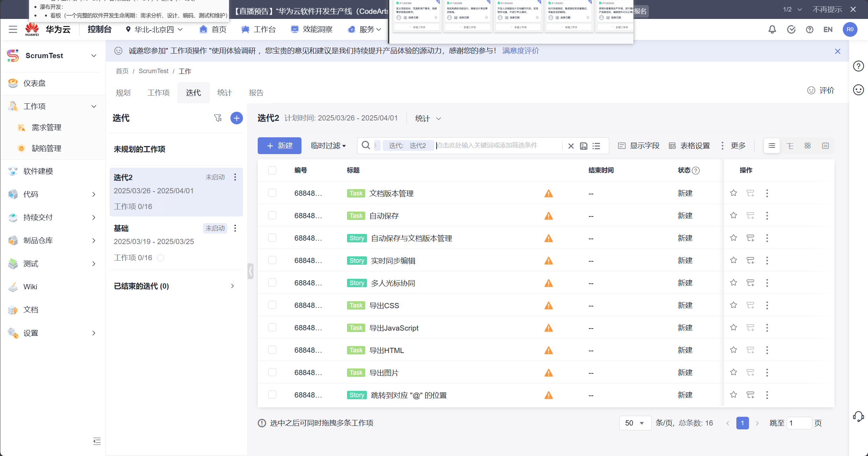Open the 规划 tab
Viewport: 868px width, 456px height.
[x=123, y=93]
